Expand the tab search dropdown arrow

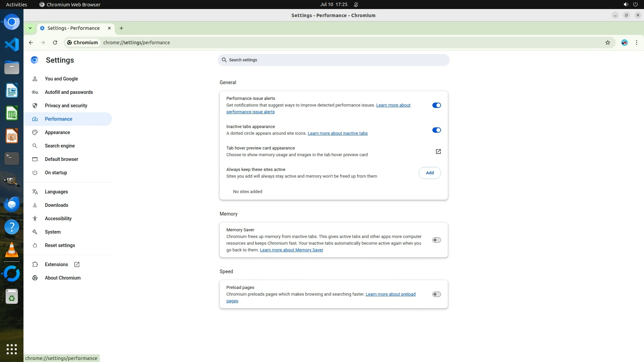(30, 28)
